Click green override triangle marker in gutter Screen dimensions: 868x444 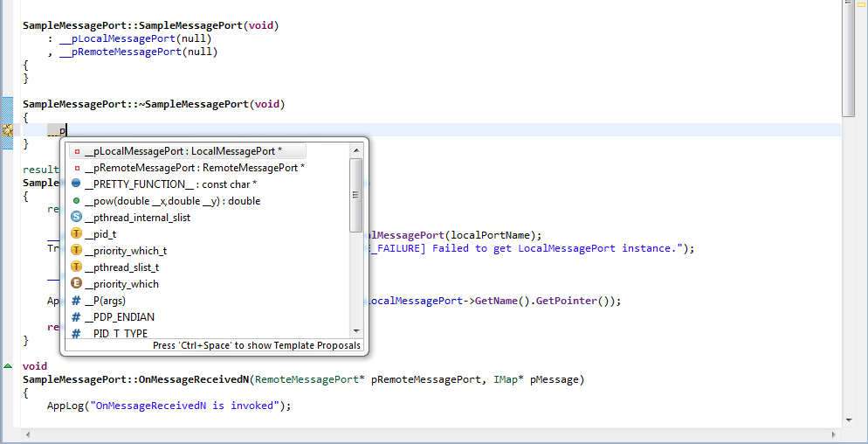point(7,366)
